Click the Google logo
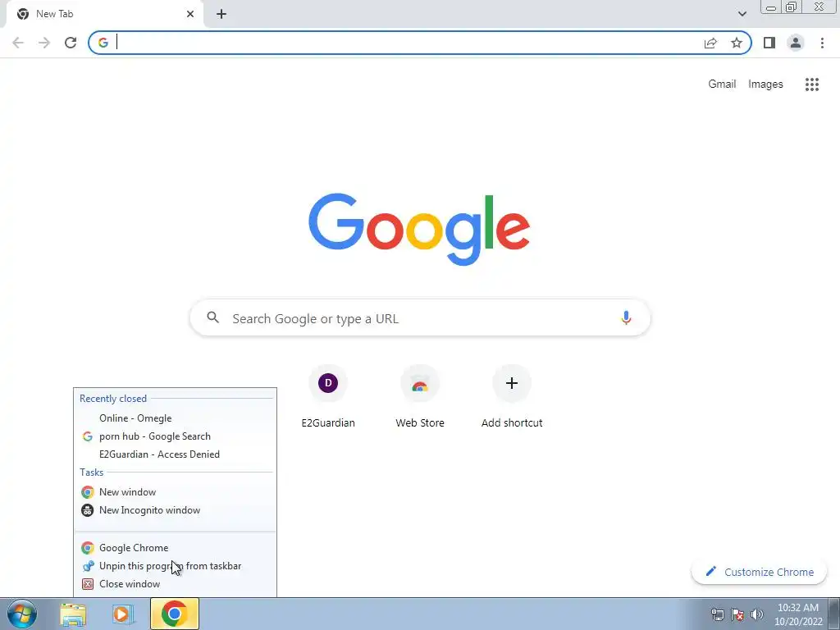 click(419, 230)
